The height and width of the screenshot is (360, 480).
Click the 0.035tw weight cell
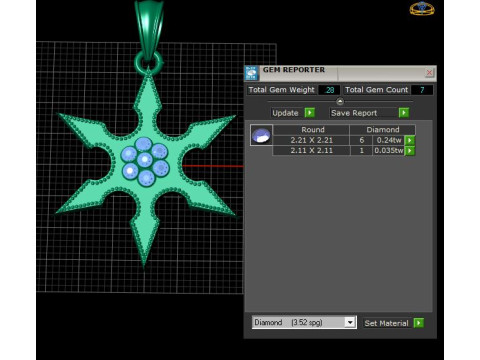389,151
